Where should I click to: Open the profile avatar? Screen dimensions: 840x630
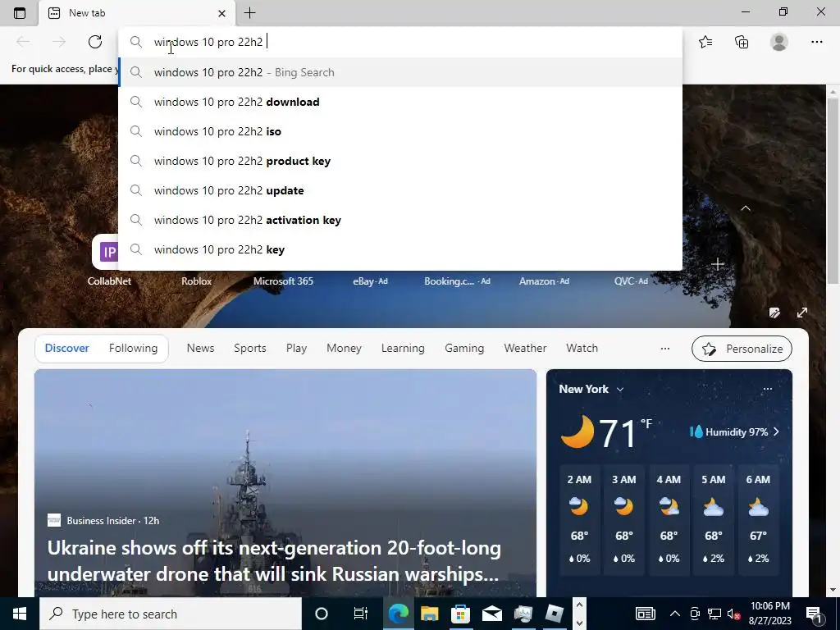(x=779, y=42)
